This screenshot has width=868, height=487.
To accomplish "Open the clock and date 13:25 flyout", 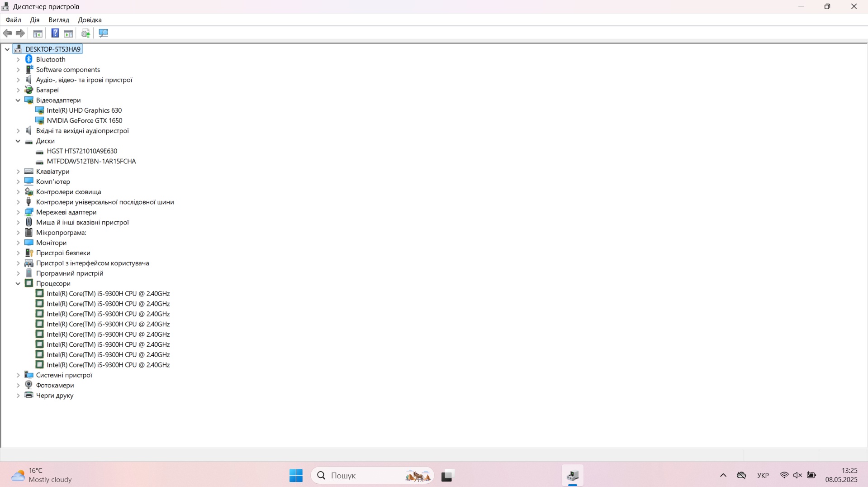I will tap(841, 475).
